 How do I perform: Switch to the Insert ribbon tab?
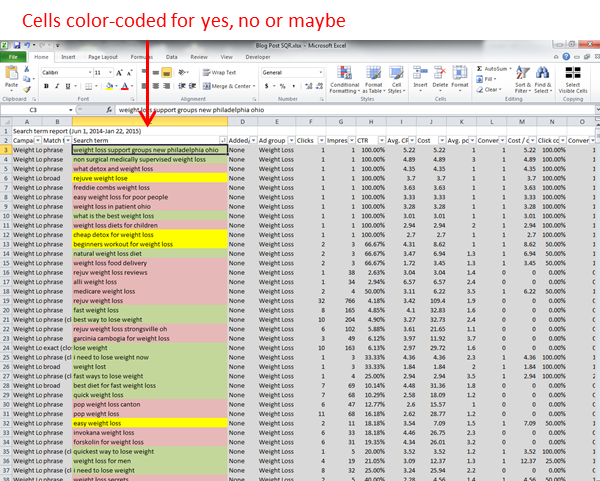[68, 57]
